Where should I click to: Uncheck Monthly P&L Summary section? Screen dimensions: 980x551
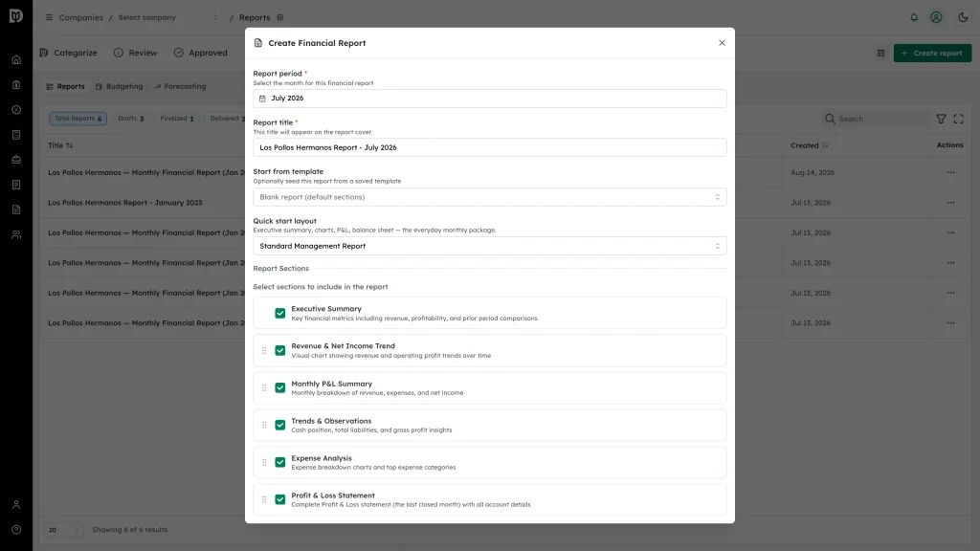280,388
